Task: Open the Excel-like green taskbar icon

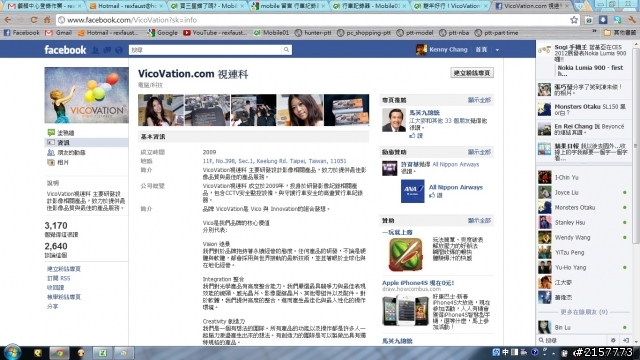Action: pos(102,353)
